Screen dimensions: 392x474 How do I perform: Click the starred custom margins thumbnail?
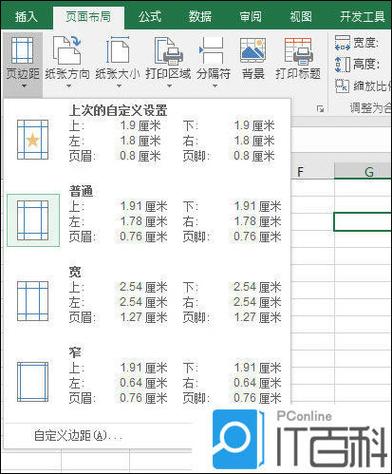[x=33, y=140]
